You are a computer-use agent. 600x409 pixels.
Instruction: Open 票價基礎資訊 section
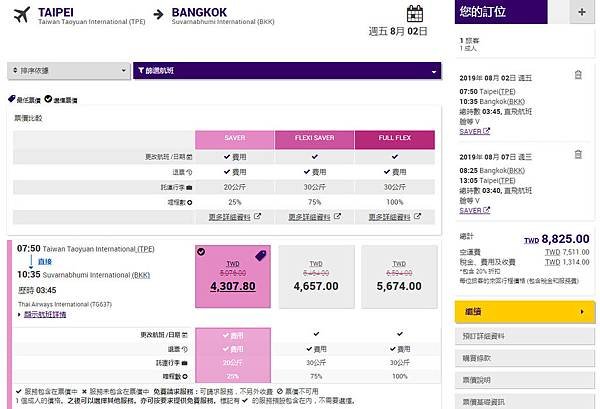click(x=525, y=401)
